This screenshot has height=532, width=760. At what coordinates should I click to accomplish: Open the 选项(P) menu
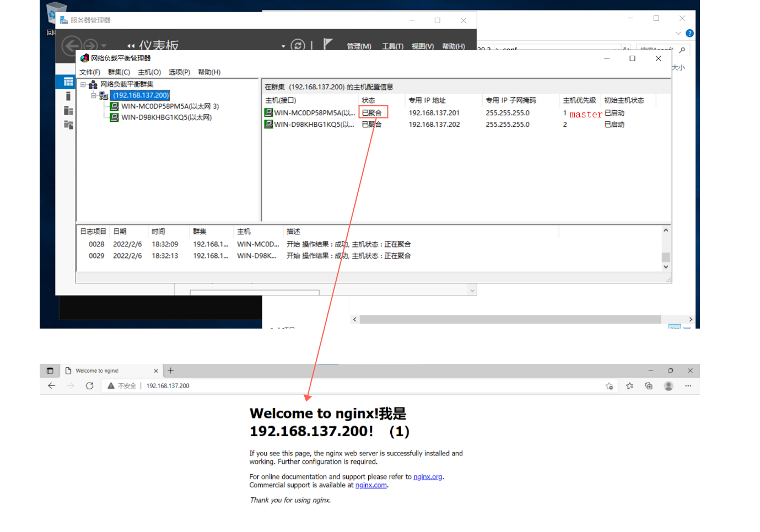point(179,72)
